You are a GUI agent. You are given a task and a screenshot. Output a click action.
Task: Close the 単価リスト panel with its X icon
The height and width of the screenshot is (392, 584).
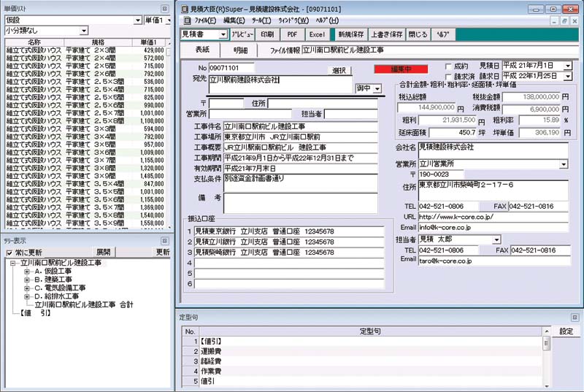[x=164, y=7]
